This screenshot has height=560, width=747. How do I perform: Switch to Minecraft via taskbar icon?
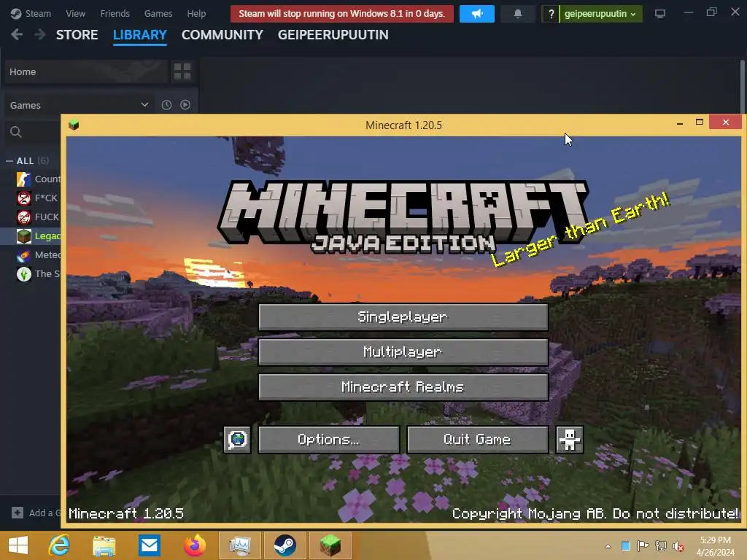(330, 545)
